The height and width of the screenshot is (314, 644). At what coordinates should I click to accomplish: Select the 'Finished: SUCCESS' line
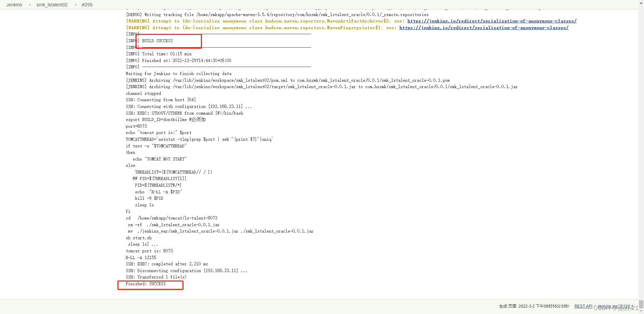click(x=146, y=284)
